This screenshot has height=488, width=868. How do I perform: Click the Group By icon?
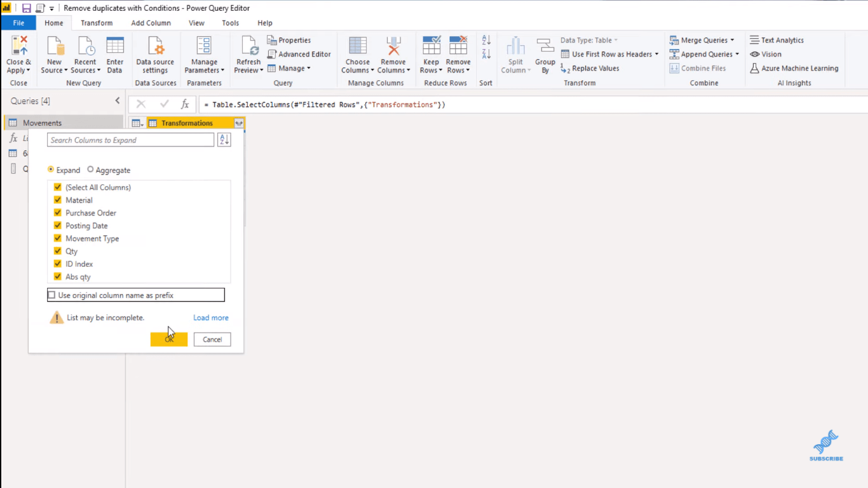(545, 46)
